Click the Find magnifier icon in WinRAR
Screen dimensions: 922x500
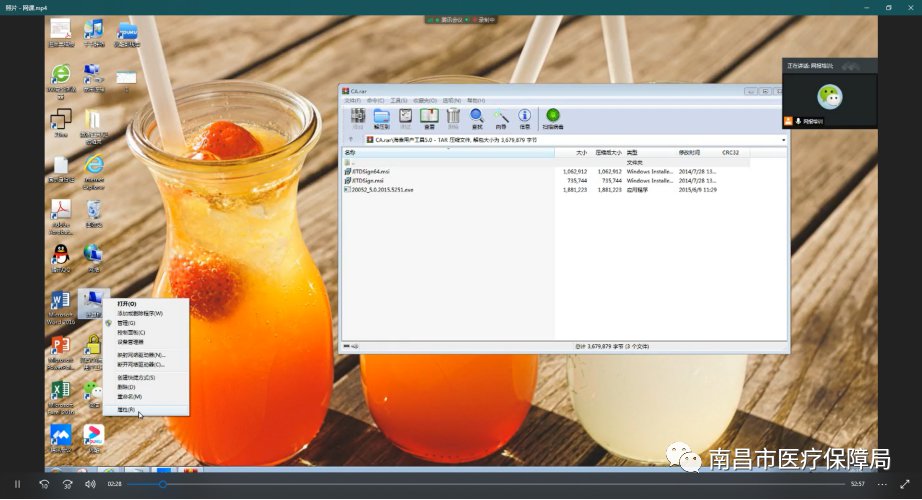click(477, 119)
